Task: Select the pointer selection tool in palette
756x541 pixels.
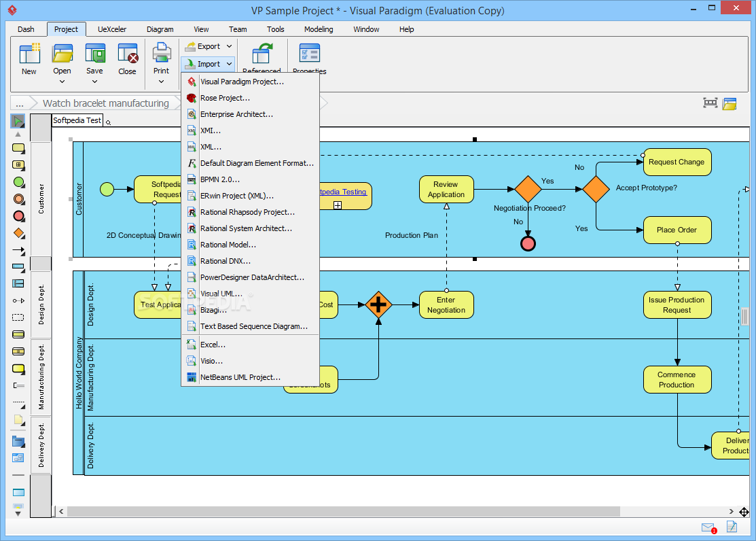Action: click(18, 121)
